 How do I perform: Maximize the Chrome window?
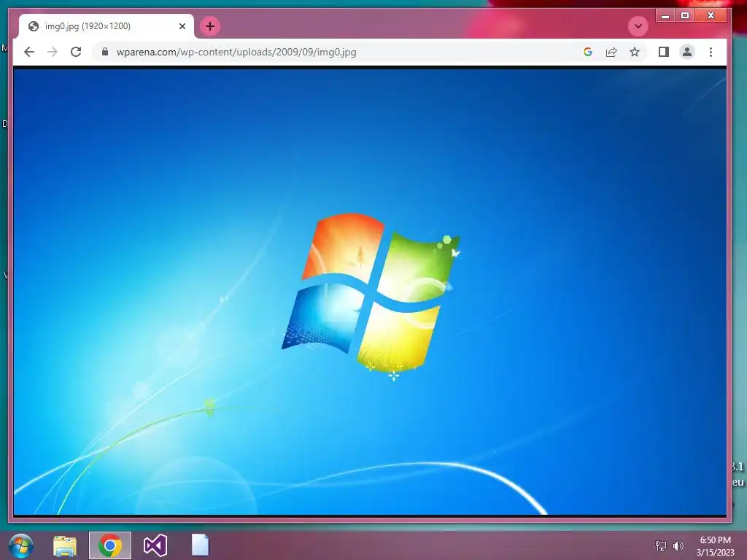click(x=684, y=16)
